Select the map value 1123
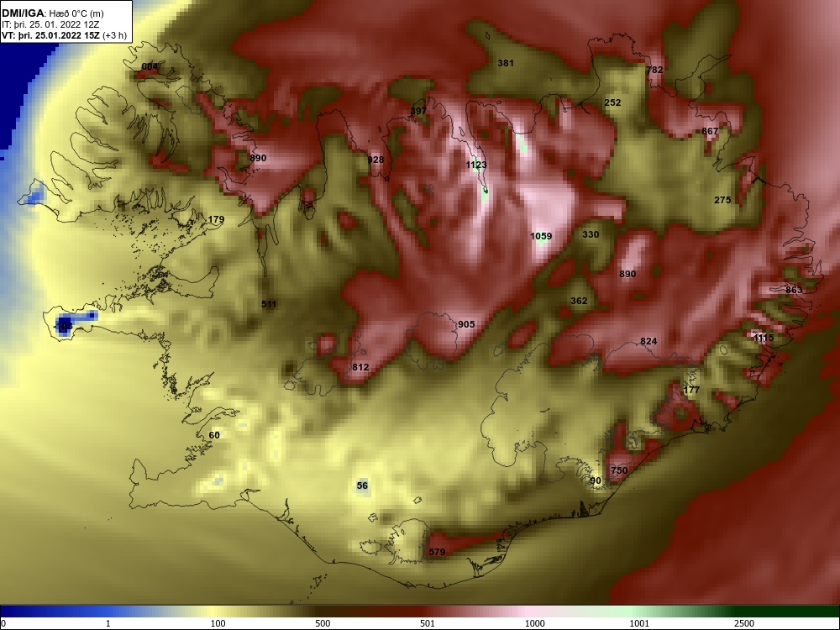This screenshot has height=630, width=840. tap(476, 165)
